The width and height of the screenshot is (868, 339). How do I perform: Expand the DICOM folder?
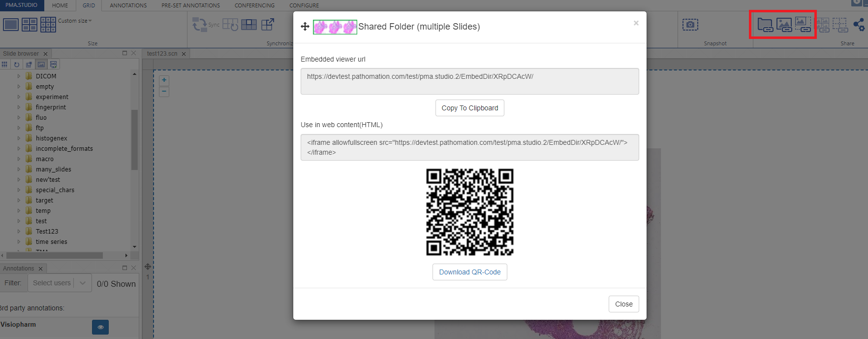click(19, 76)
